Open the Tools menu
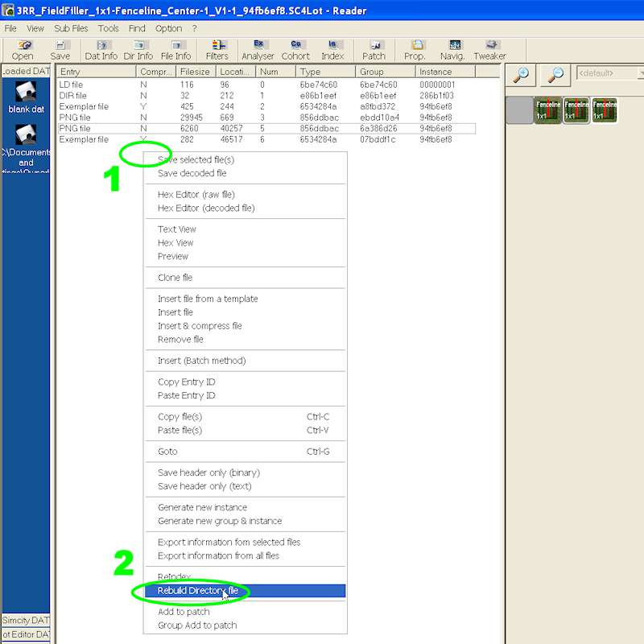This screenshot has width=644, height=644. click(x=109, y=28)
